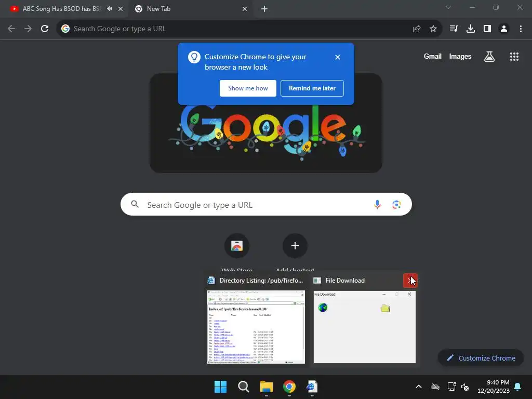This screenshot has height=399, width=532.
Task: Open taskbar Search
Action: pos(243,387)
